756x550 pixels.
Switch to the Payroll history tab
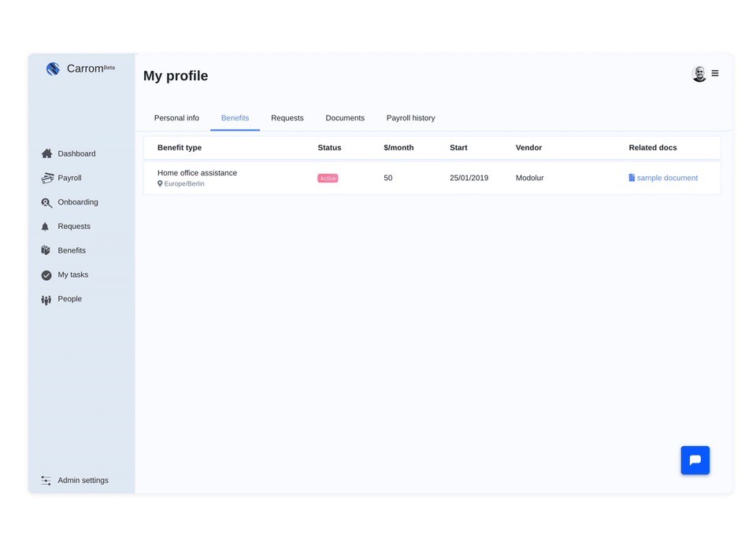coord(410,118)
